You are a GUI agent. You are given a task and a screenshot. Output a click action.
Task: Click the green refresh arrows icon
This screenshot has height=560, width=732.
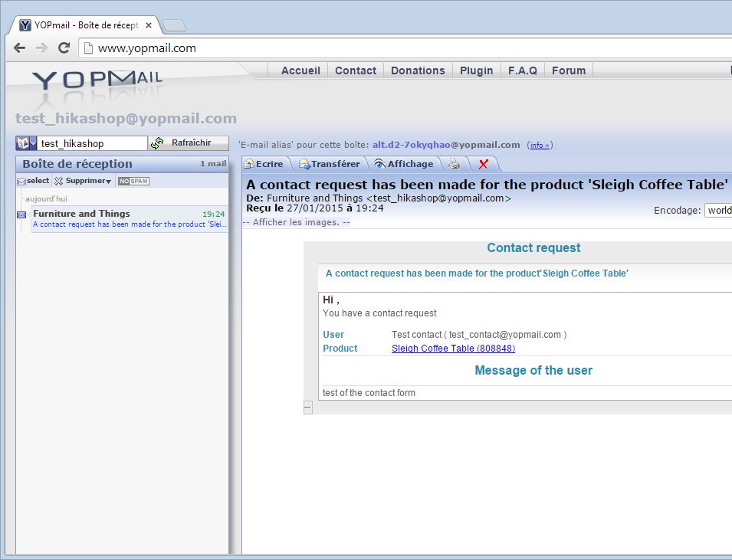pos(157,142)
